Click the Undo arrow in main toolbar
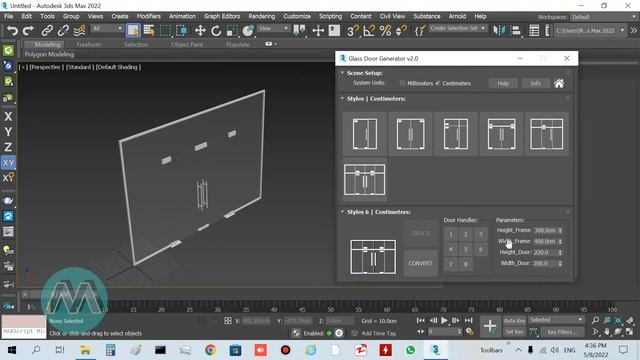 coord(12,31)
